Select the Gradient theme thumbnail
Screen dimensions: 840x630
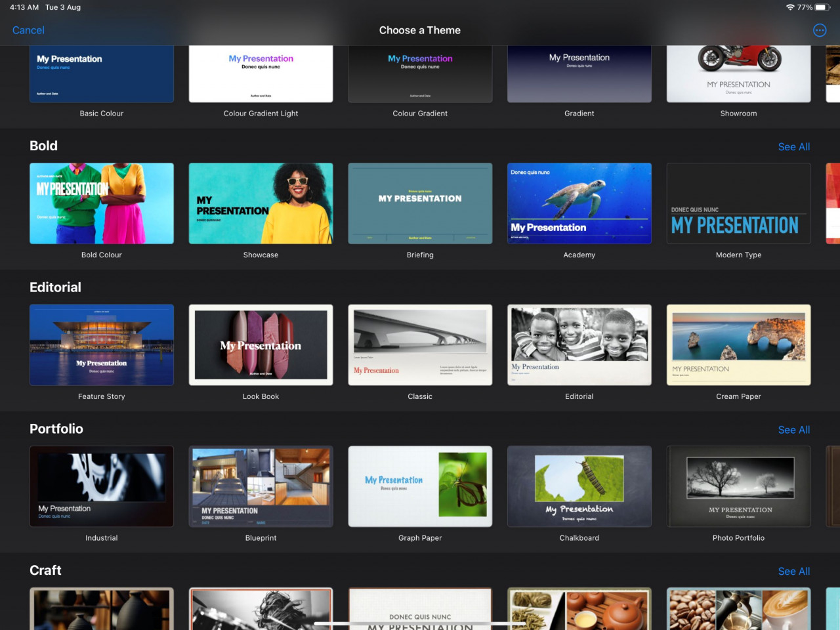pos(579,74)
